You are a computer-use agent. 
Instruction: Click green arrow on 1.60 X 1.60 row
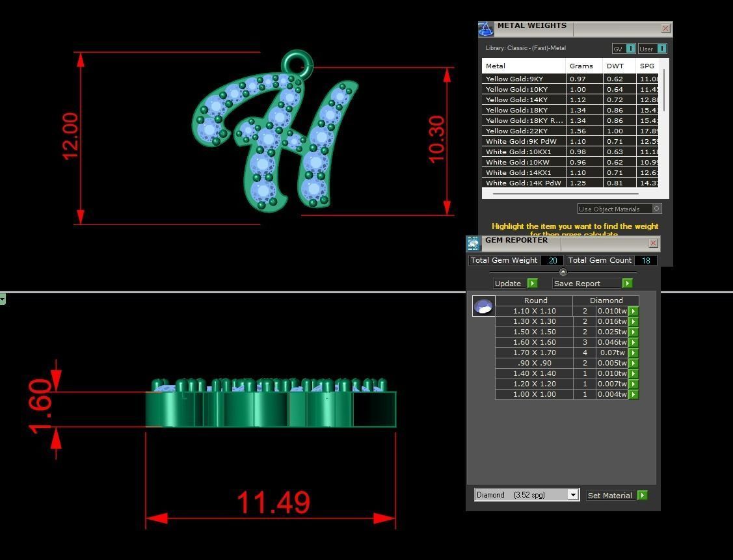[633, 342]
